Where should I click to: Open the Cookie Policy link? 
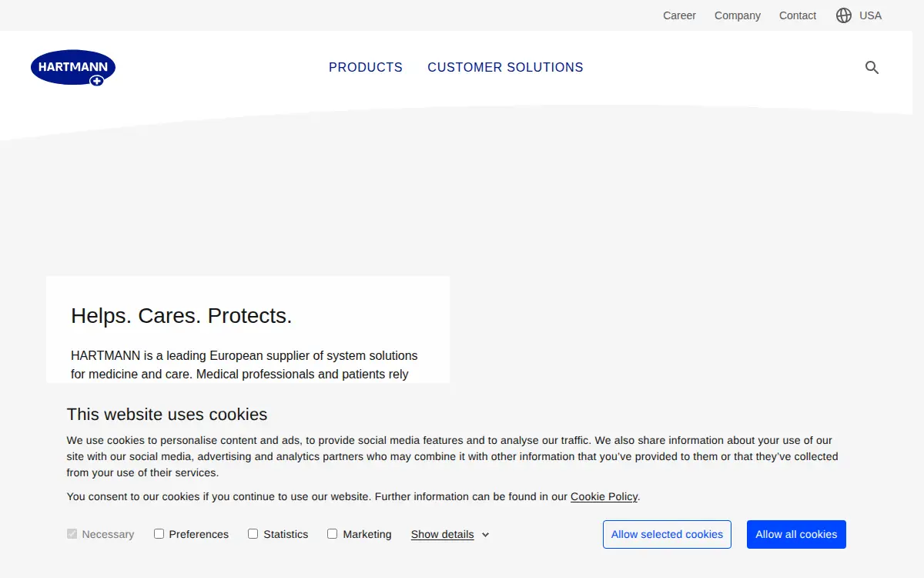[x=604, y=496]
